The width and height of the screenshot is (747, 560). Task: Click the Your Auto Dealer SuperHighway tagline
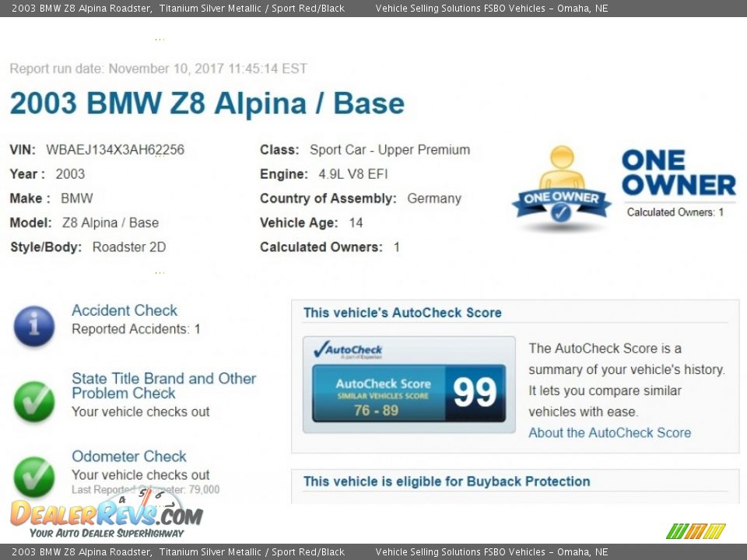point(107,533)
